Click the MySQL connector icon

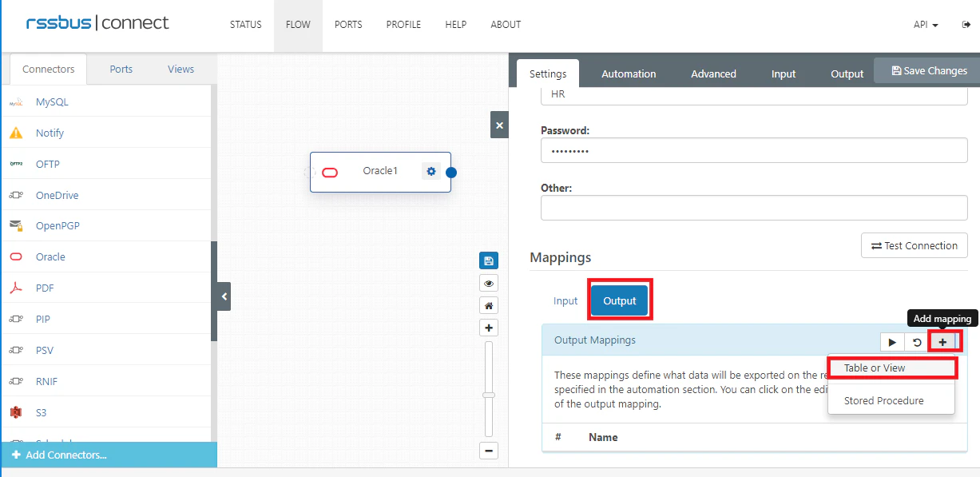tap(16, 102)
